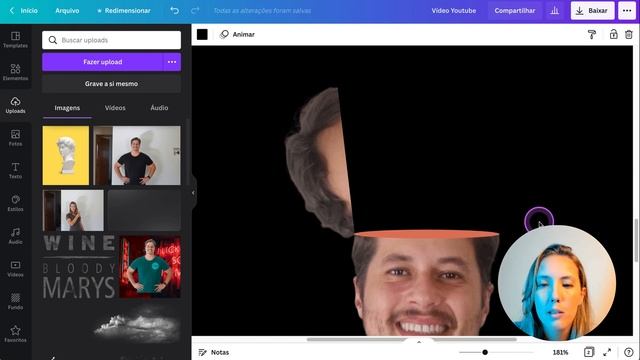Select the Uploads sidebar icon

click(x=16, y=105)
